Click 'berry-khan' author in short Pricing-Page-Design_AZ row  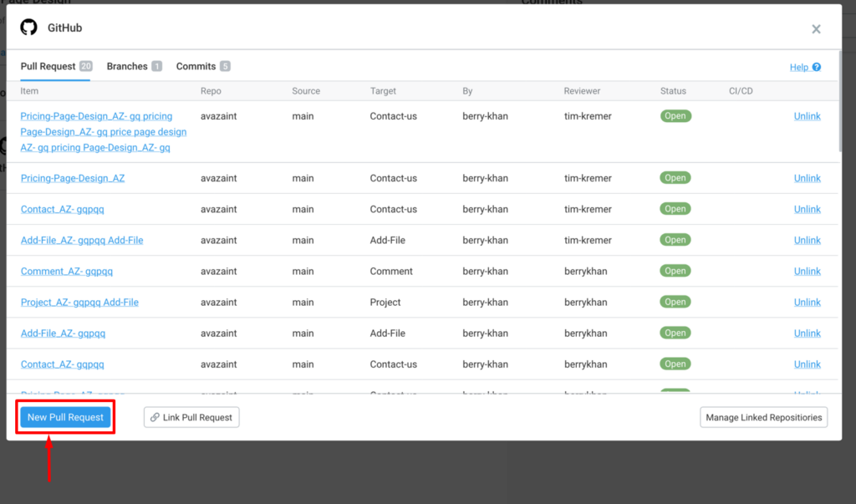point(486,178)
